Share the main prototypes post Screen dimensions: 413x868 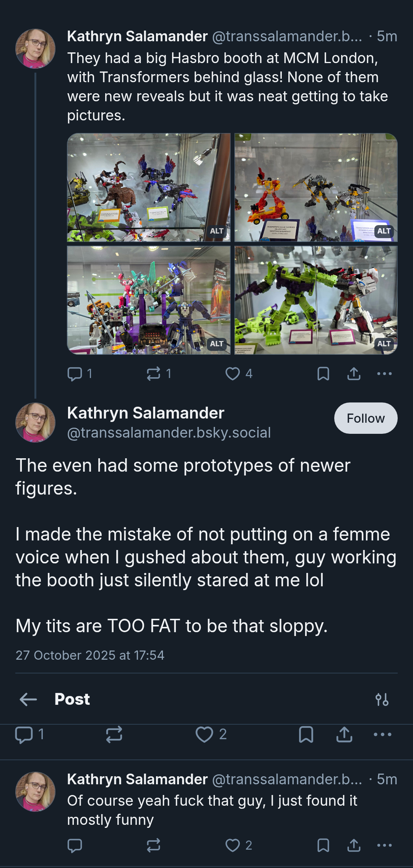pos(344,735)
